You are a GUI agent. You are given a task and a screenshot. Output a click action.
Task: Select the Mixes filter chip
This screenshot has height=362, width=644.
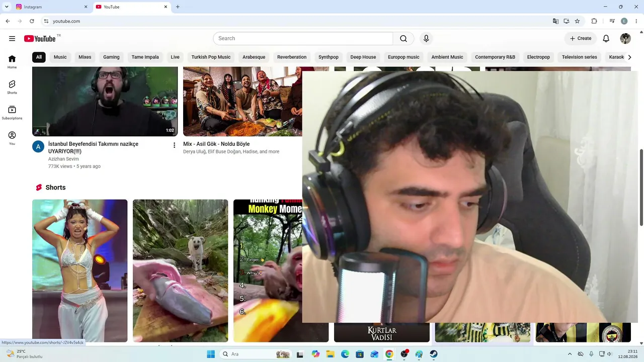point(85,57)
